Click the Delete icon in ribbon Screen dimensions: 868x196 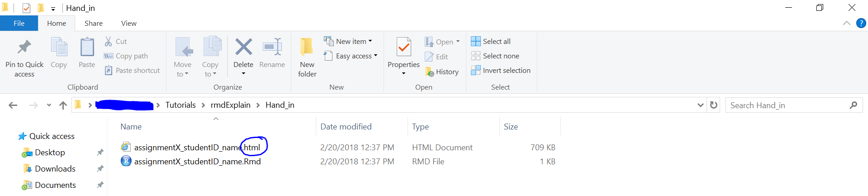click(243, 47)
